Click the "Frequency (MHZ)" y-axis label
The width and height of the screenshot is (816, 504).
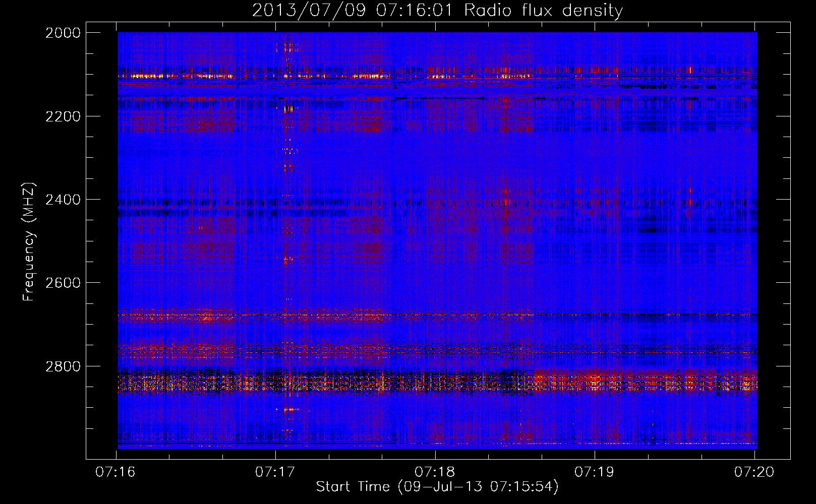pos(29,242)
